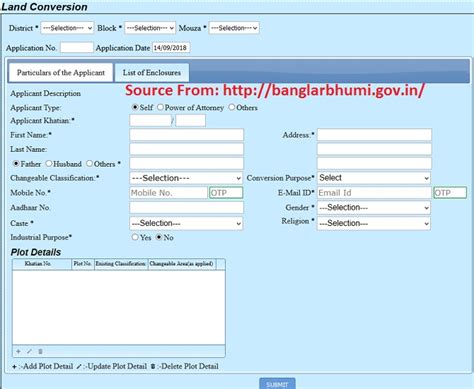Image resolution: width=474 pixels, height=389 pixels.
Task: Click the third Address line field
Action: (374, 164)
